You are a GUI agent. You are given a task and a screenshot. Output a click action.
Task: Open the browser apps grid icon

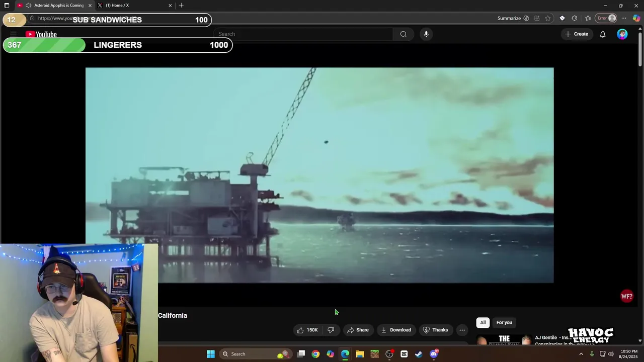click(x=537, y=18)
